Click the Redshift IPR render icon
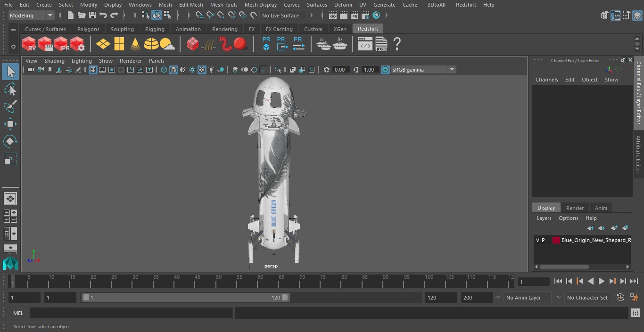 coord(61,44)
